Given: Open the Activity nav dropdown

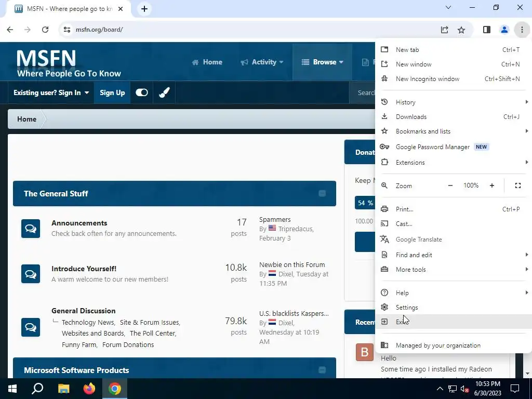Looking at the screenshot, I should pos(262,62).
